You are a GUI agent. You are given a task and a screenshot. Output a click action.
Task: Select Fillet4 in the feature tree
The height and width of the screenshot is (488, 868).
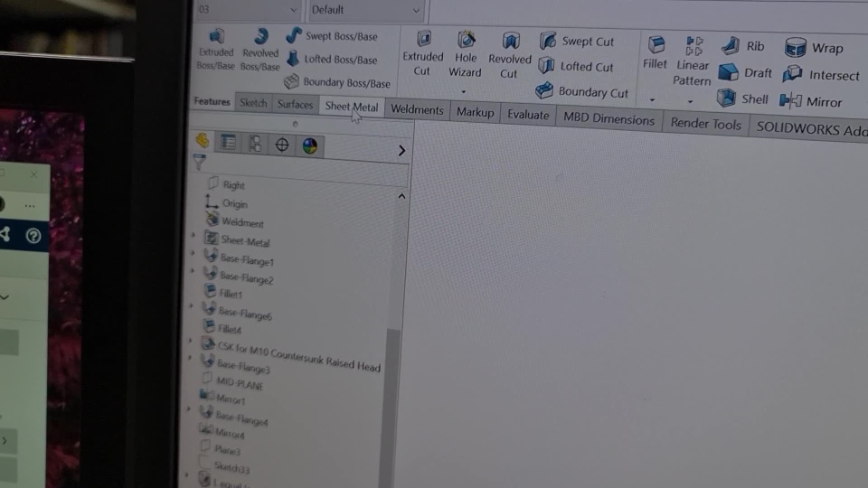[x=222, y=327]
